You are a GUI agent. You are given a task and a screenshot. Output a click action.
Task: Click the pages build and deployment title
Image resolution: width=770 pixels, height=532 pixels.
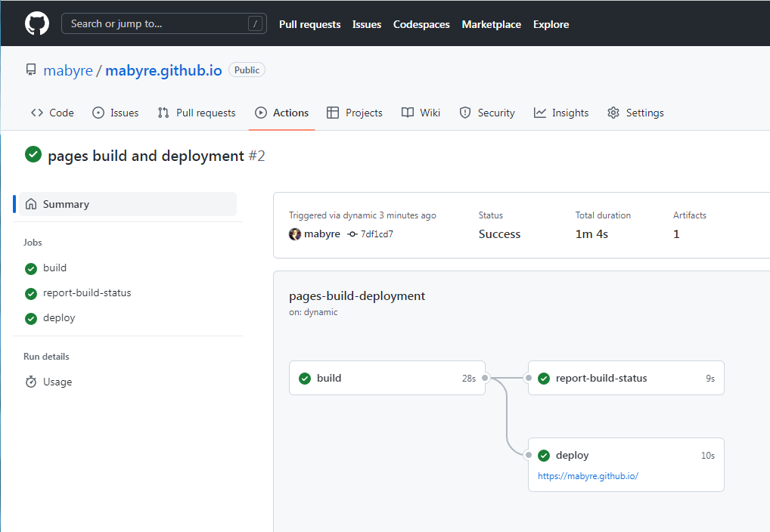pos(146,156)
